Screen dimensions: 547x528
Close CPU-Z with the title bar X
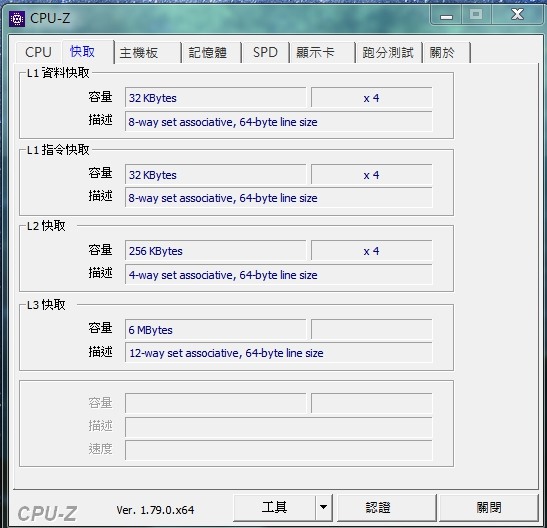(517, 15)
